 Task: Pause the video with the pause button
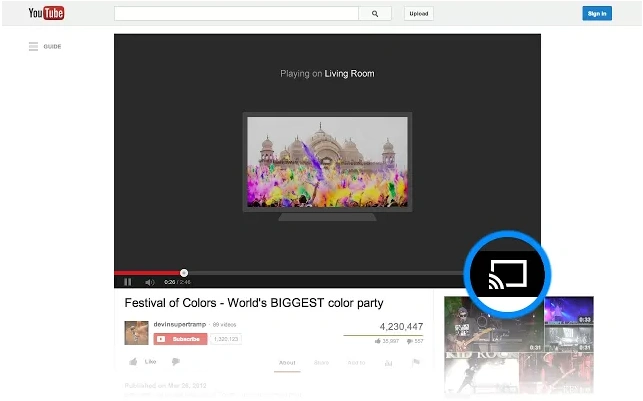[128, 282]
